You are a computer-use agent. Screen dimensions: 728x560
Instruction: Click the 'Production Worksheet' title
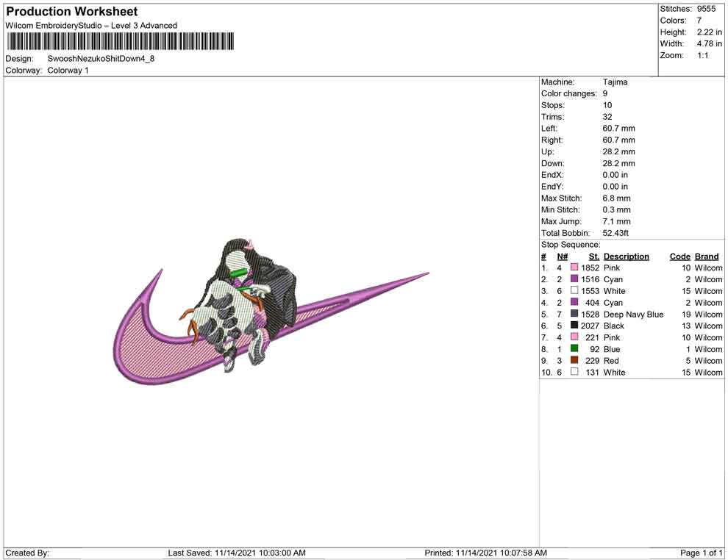72,12
